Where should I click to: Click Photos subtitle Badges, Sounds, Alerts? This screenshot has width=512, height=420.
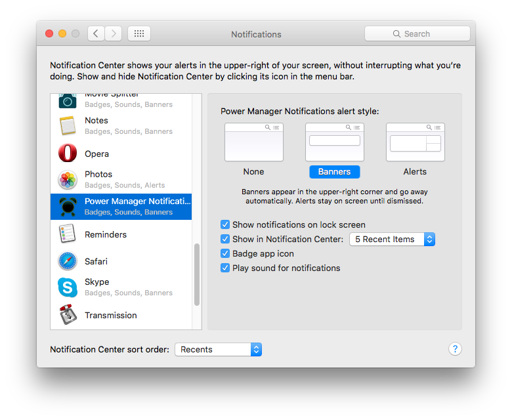coord(125,185)
